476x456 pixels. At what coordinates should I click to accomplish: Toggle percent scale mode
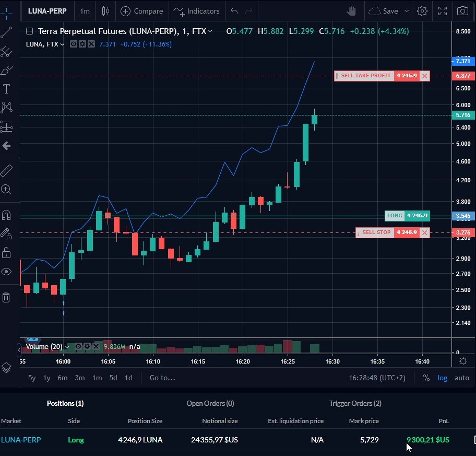pos(426,378)
